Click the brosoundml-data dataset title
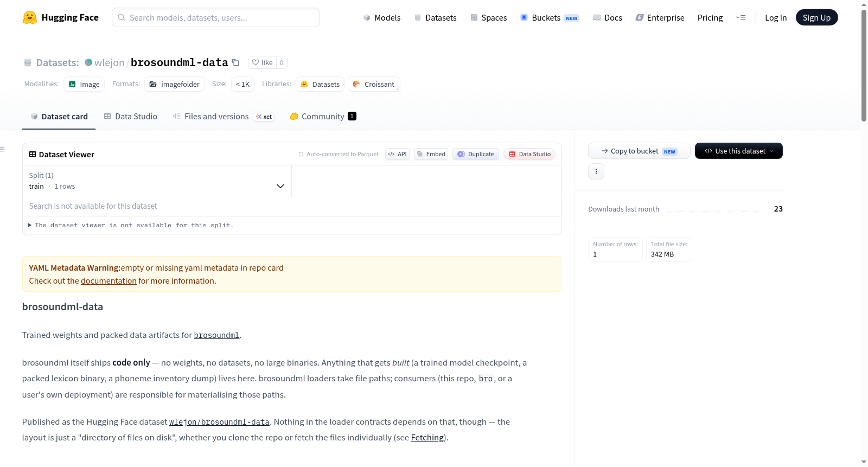868x467 pixels. 180,62
